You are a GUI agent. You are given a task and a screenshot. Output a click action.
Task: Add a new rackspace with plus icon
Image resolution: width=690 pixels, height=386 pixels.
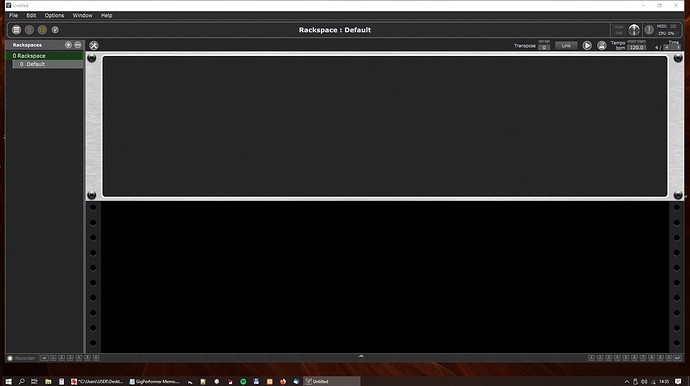68,45
